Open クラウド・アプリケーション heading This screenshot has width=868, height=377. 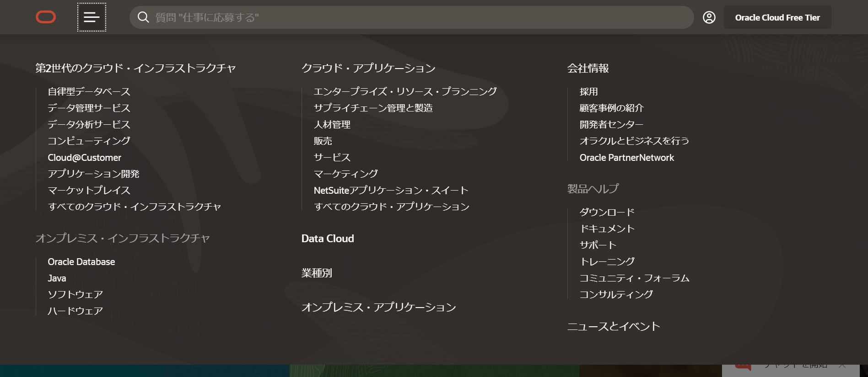coord(368,68)
